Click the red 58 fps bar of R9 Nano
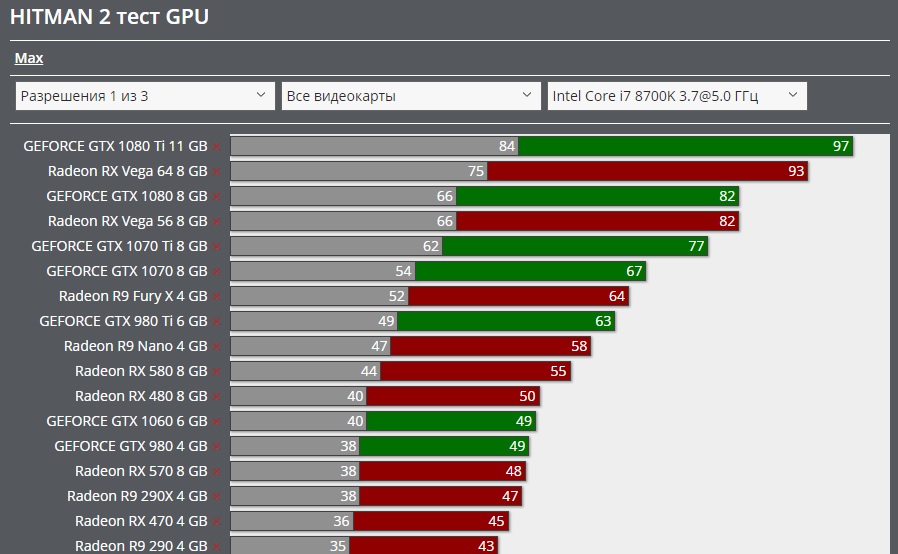898x554 pixels. pyautogui.click(x=490, y=346)
